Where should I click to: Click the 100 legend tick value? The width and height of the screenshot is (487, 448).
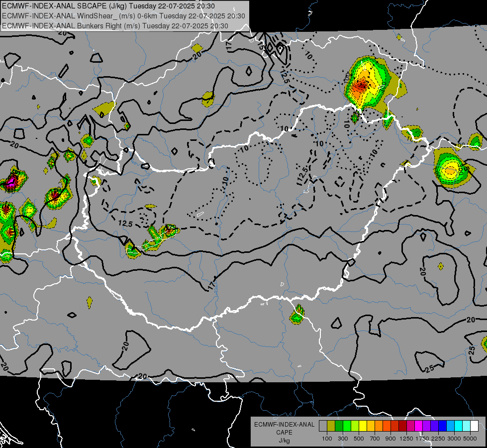[327, 439]
